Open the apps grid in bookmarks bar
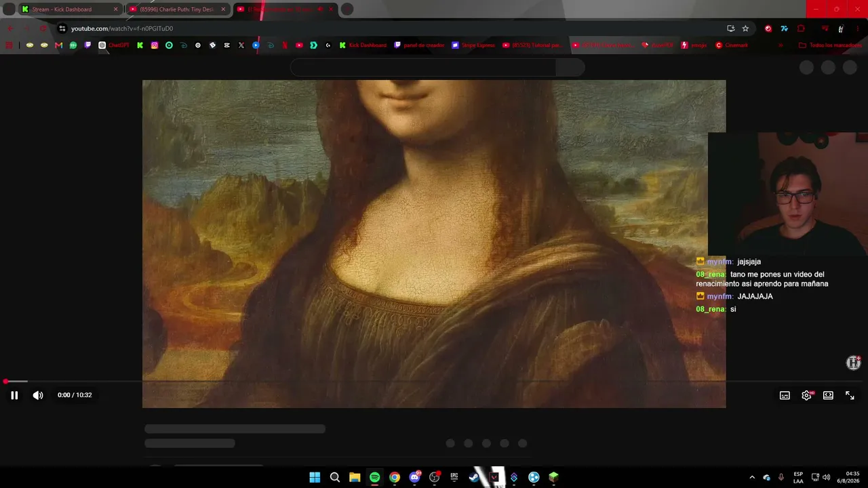This screenshot has width=868, height=488. [9, 45]
